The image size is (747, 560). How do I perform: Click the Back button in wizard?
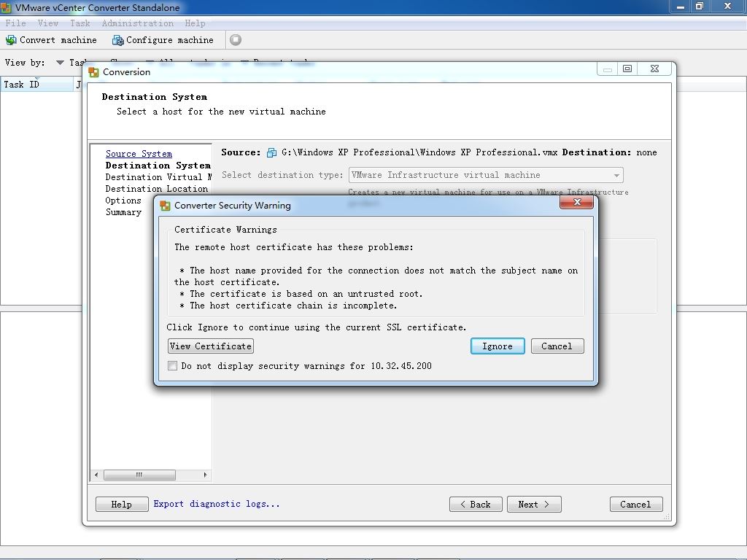(x=476, y=505)
